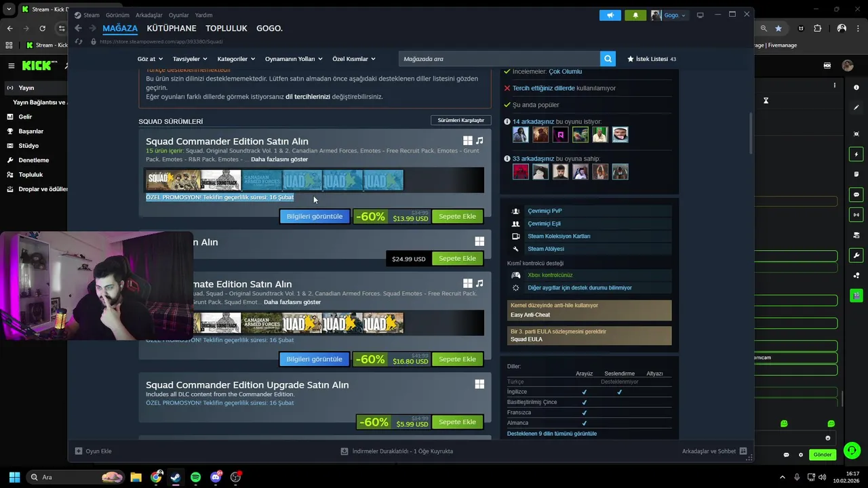
Task: Expand the Tavsiyeler dropdown
Action: tap(189, 59)
